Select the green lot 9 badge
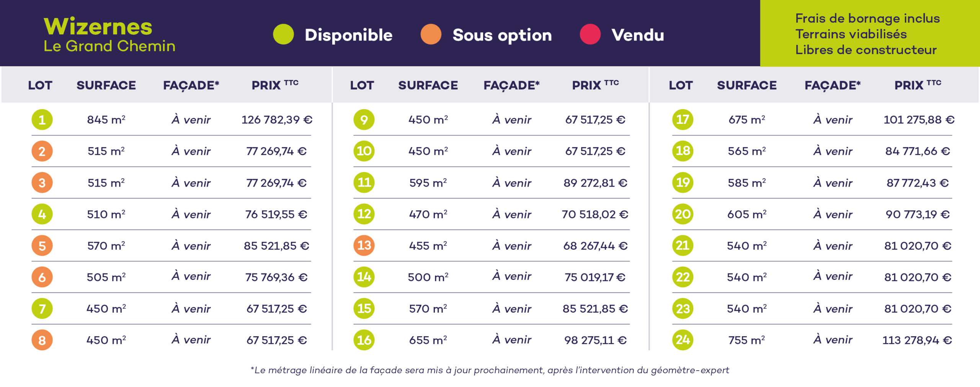 364,120
